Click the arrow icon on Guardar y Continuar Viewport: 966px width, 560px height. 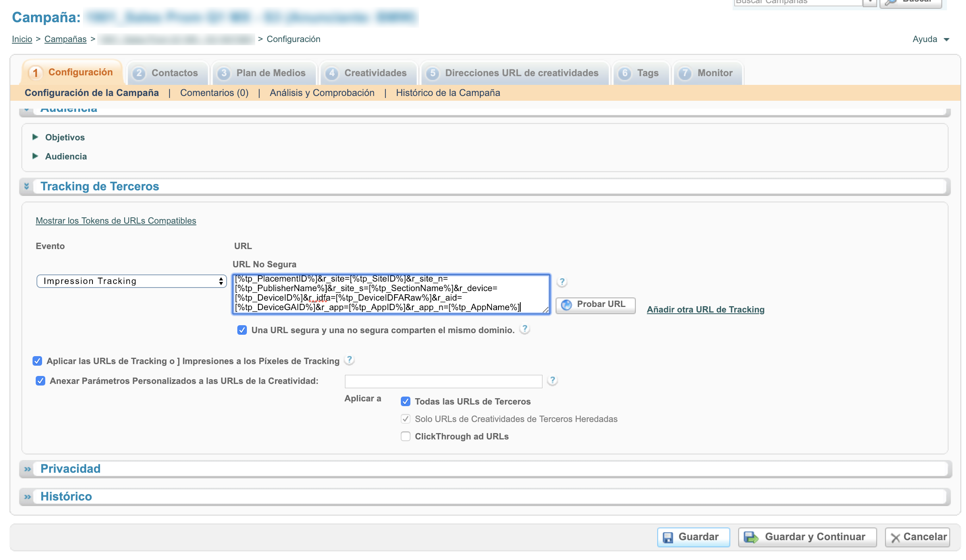pos(751,537)
